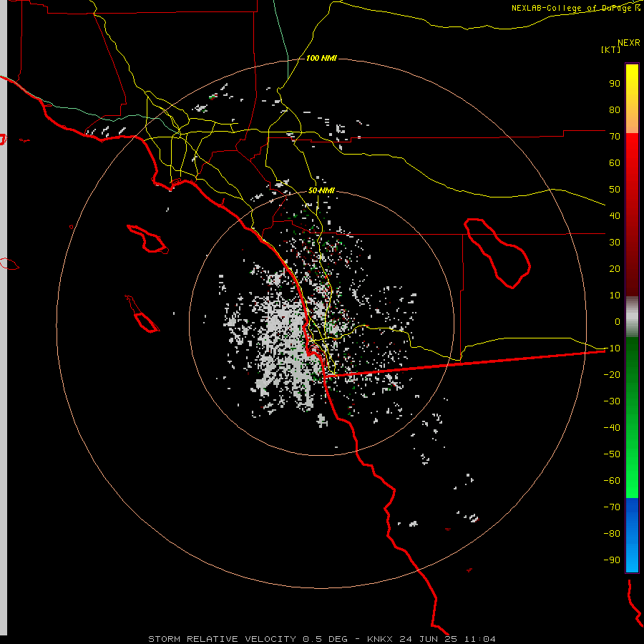This screenshot has height=644, width=644.
Task: Click the -10 value on the velocity scale
Action: tap(612, 348)
